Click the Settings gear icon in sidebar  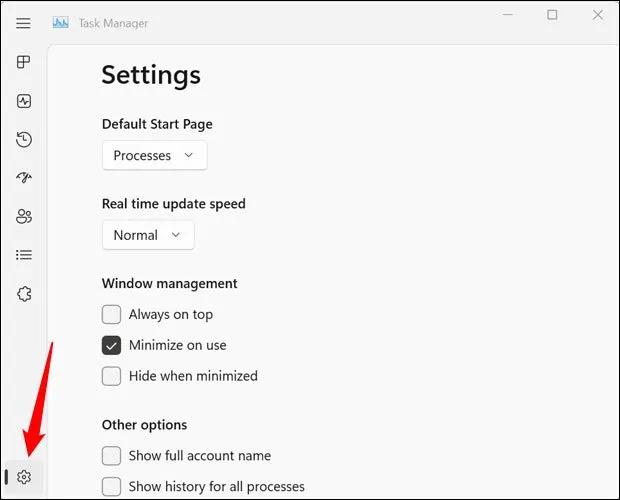pyautogui.click(x=24, y=477)
